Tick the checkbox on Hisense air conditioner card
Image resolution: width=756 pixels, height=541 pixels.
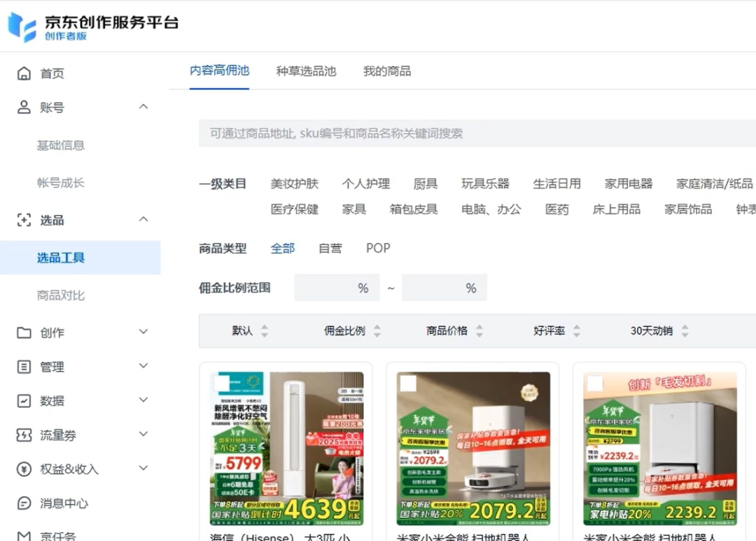pyautogui.click(x=222, y=383)
